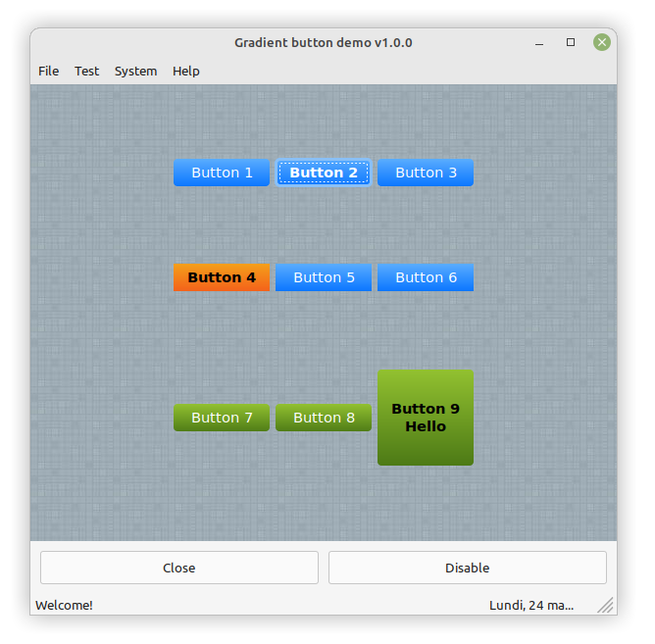Viewport: 655px width, 644px height.
Task: Maximize the Gradient button demo window
Action: (571, 43)
